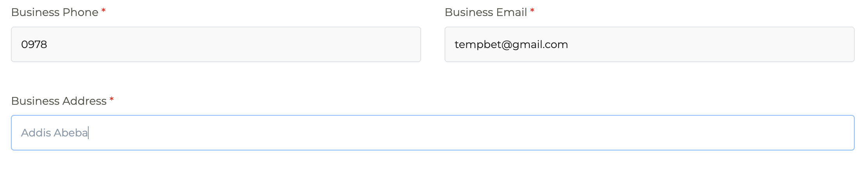Click the Business Phone input field
Viewport: 868px width, 172px height.
click(216, 44)
